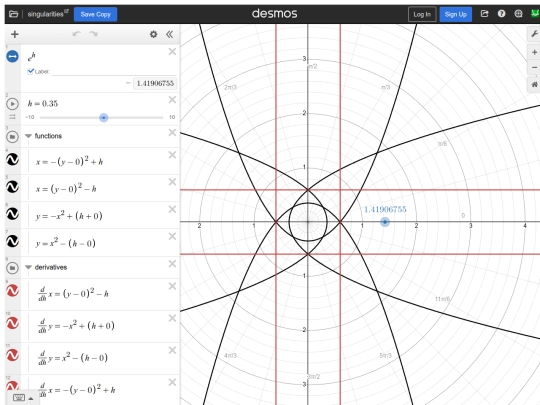540x405 pixels.
Task: Click the undo arrow
Action: tap(76, 34)
